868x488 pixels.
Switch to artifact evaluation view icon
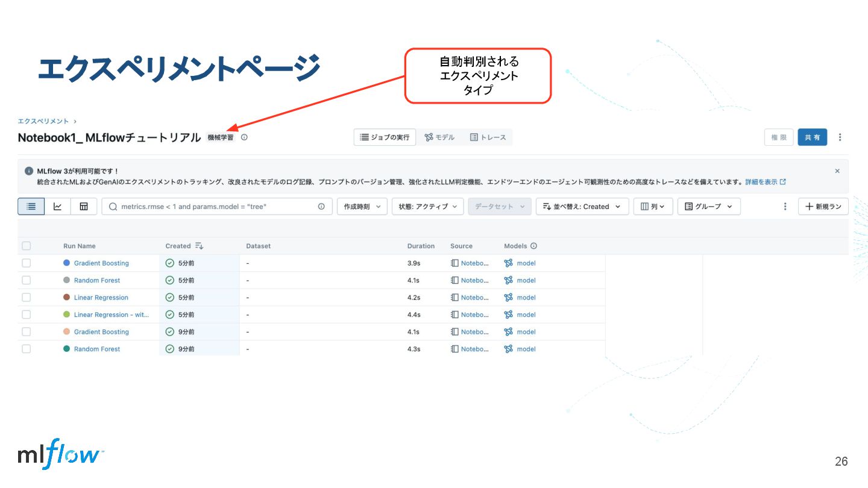pyautogui.click(x=84, y=207)
